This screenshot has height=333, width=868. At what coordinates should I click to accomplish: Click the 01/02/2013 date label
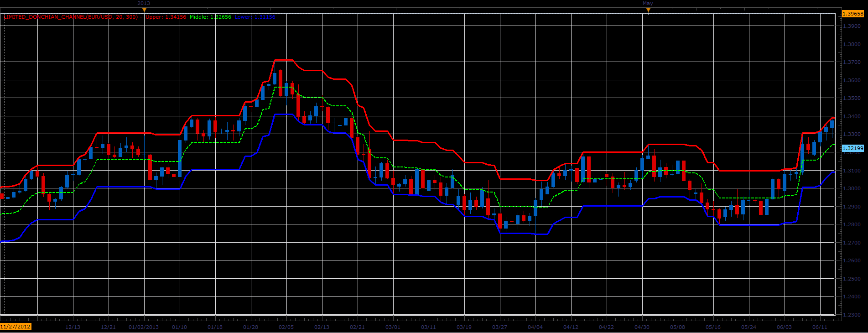[x=144, y=327]
